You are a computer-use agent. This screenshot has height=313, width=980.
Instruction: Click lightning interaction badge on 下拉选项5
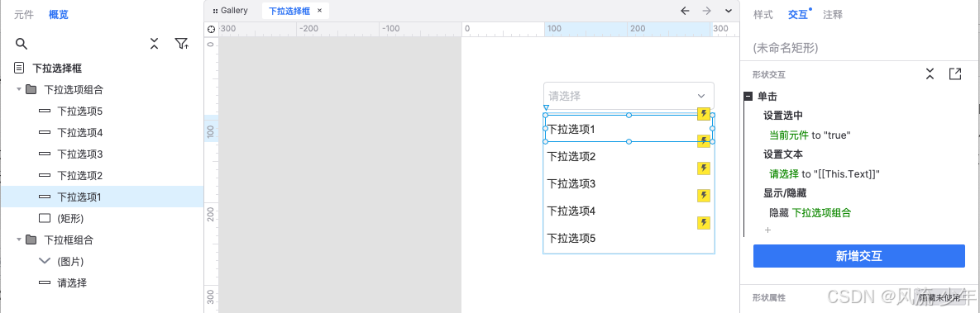click(x=704, y=223)
